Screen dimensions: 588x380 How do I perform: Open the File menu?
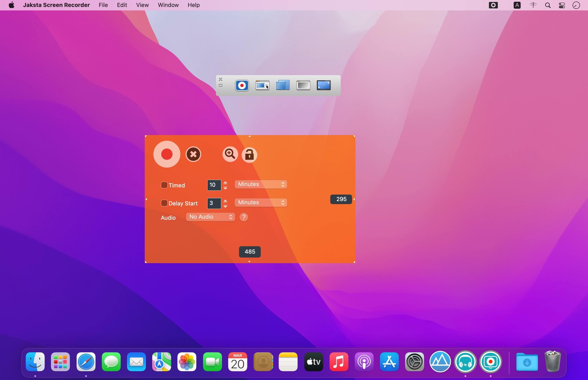[x=103, y=5]
